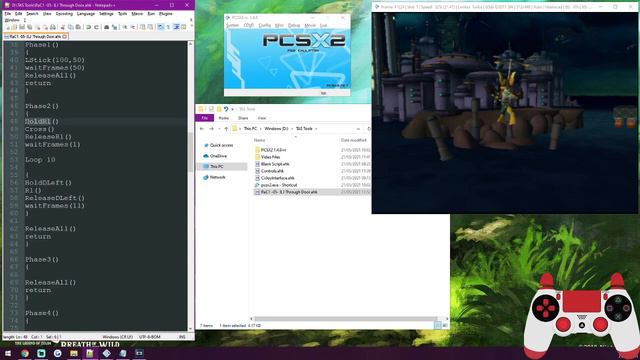Image resolution: width=640 pixels, height=360 pixels.
Task: Open the Debug menu in PCSX2
Action: pos(294,25)
